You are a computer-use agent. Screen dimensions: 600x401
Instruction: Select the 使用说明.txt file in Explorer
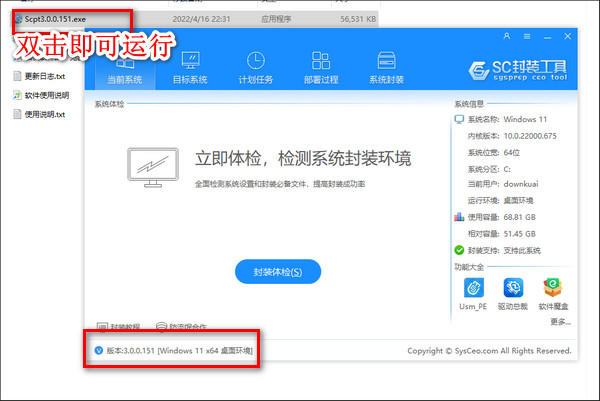pyautogui.click(x=39, y=114)
